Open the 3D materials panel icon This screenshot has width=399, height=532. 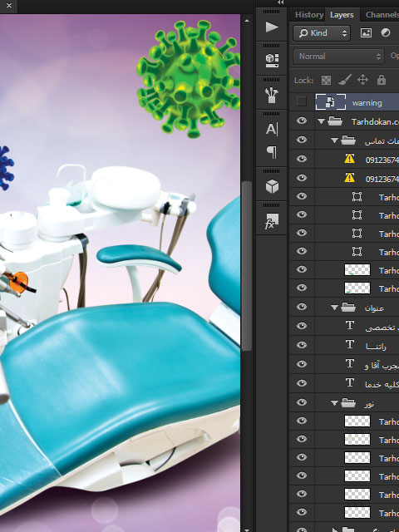(272, 61)
